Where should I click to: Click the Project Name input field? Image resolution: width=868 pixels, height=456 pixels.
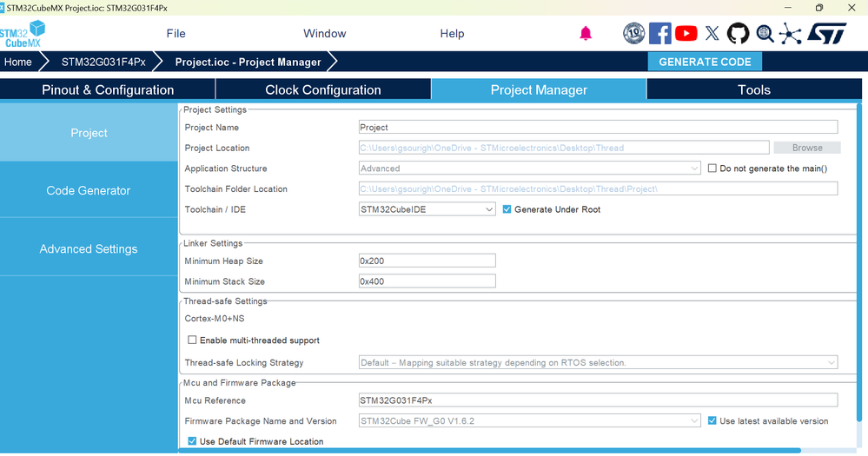[x=599, y=128]
